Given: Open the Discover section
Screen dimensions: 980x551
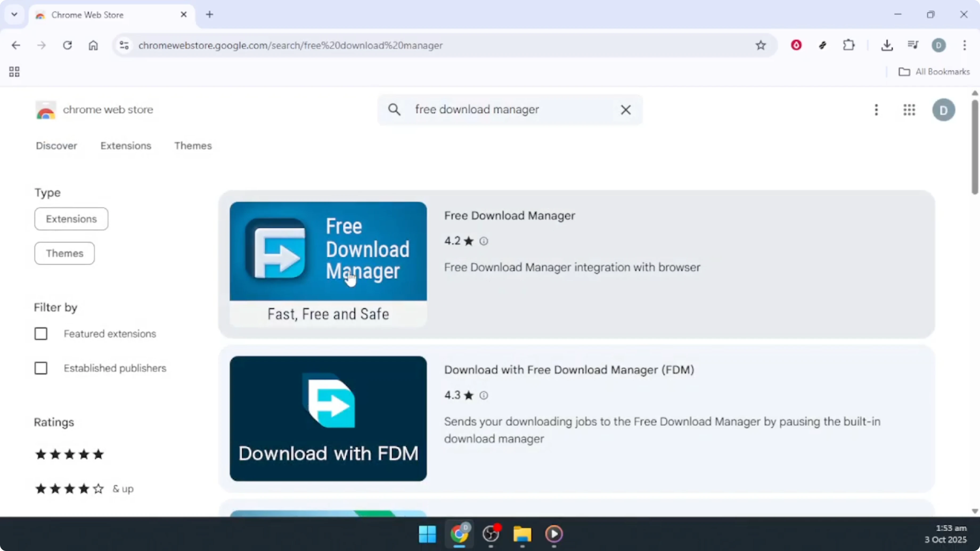Looking at the screenshot, I should point(57,146).
